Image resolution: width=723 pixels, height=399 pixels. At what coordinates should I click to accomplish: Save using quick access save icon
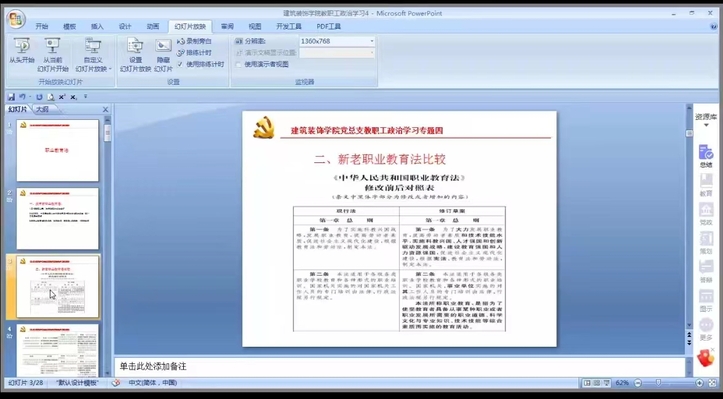click(x=12, y=97)
